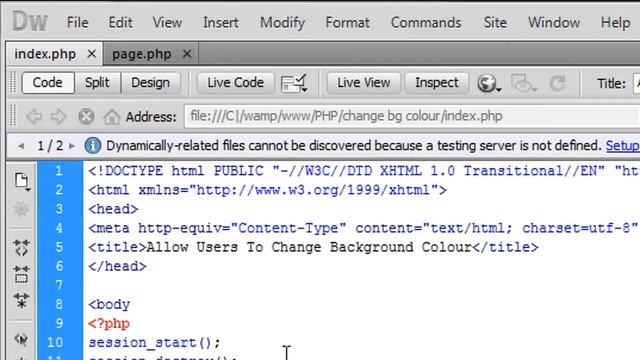Open the Format menu
Viewport: 640px width, 360px height.
pyautogui.click(x=347, y=22)
